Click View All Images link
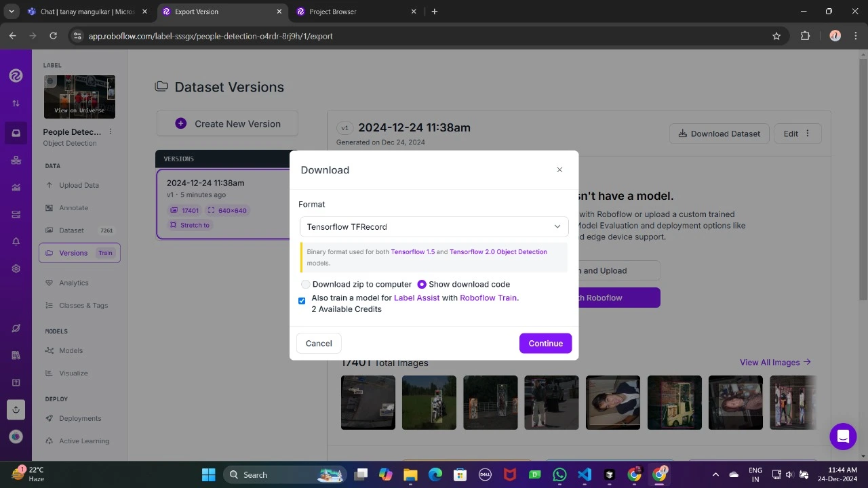The height and width of the screenshot is (488, 868). [x=775, y=363]
